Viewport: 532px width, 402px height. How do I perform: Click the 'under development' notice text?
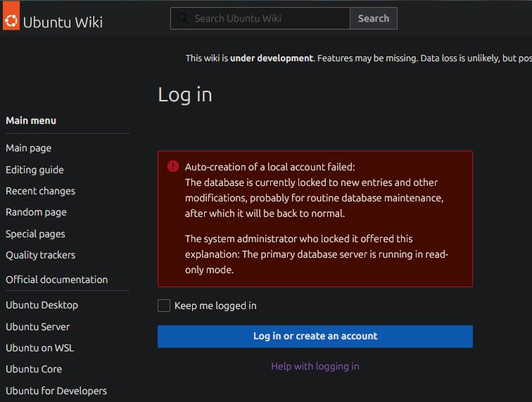point(272,58)
